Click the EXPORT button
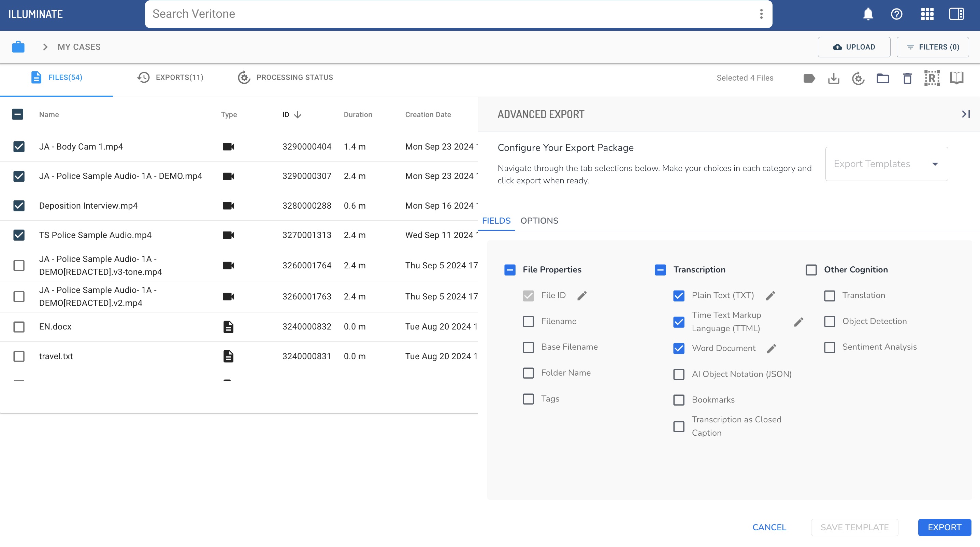 point(944,527)
